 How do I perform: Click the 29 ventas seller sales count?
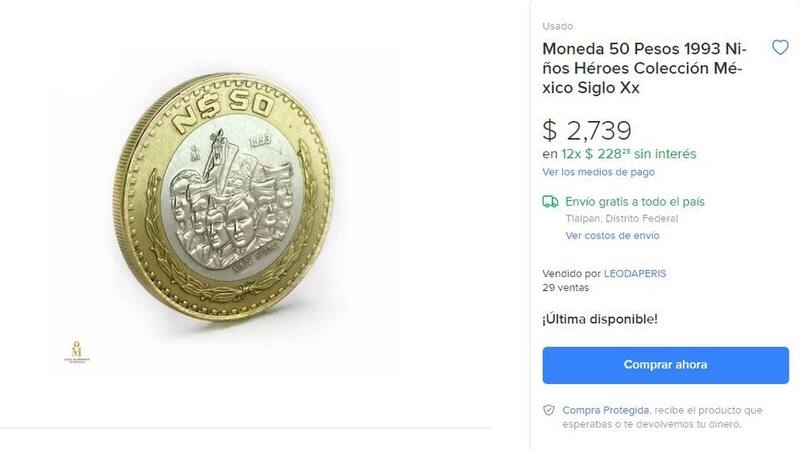pos(565,287)
